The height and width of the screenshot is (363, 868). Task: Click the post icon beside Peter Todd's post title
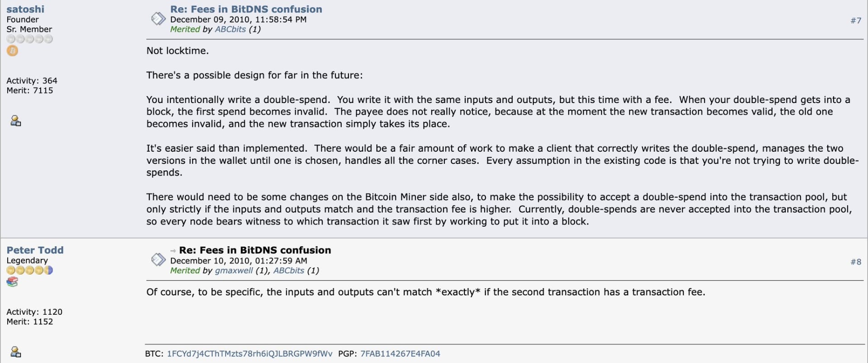pos(158,260)
